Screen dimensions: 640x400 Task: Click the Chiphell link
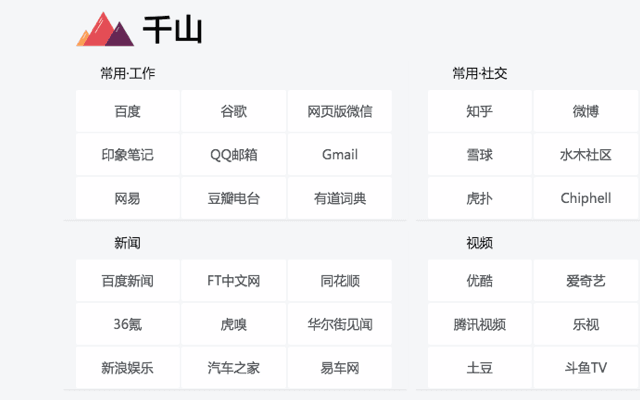(586, 198)
